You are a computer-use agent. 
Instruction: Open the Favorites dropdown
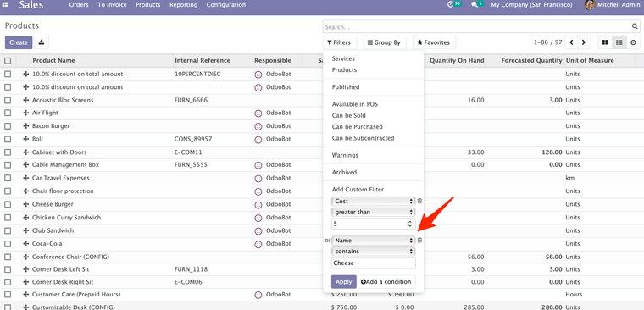(x=434, y=42)
